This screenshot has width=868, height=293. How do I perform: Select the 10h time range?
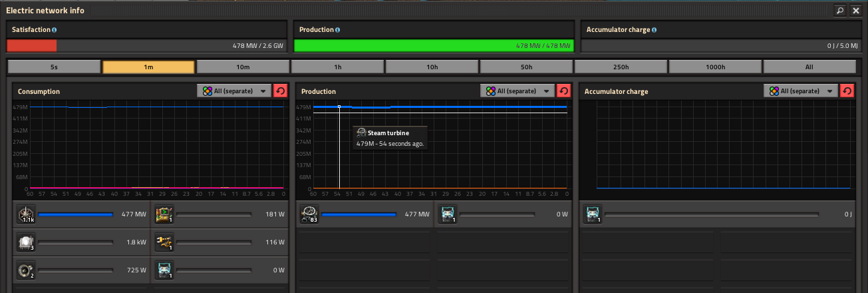(x=432, y=67)
